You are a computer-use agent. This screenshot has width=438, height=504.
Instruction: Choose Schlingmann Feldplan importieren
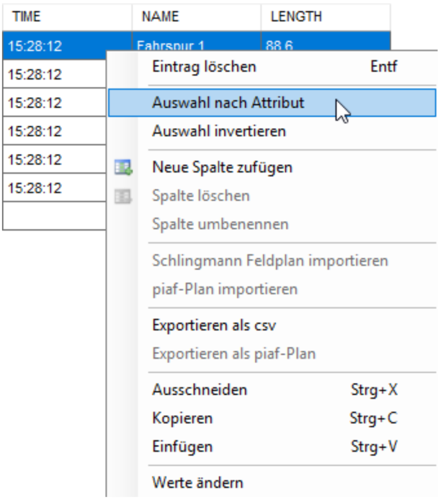[x=270, y=260]
